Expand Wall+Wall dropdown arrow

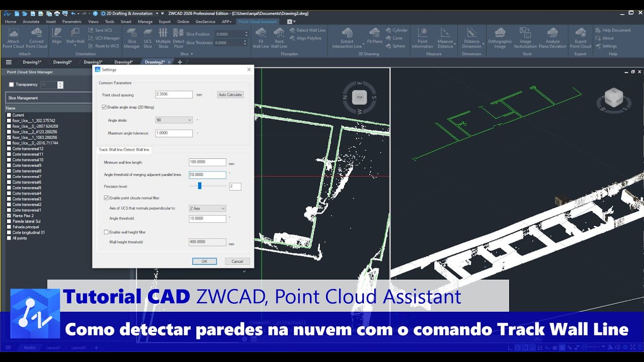coord(75,46)
